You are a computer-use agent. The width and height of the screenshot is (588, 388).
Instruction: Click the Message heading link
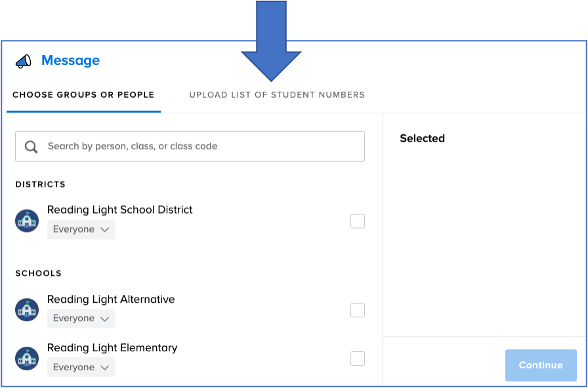click(70, 60)
